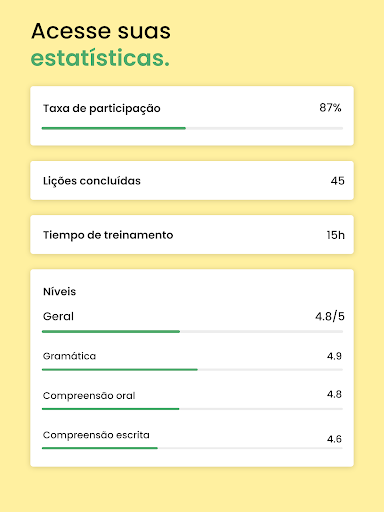Select the Compreensão oral label
Image resolution: width=384 pixels, height=512 pixels.
(89, 396)
